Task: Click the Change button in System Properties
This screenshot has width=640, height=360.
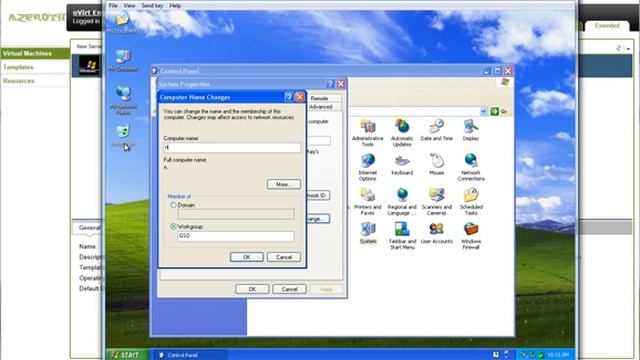Action: point(318,219)
